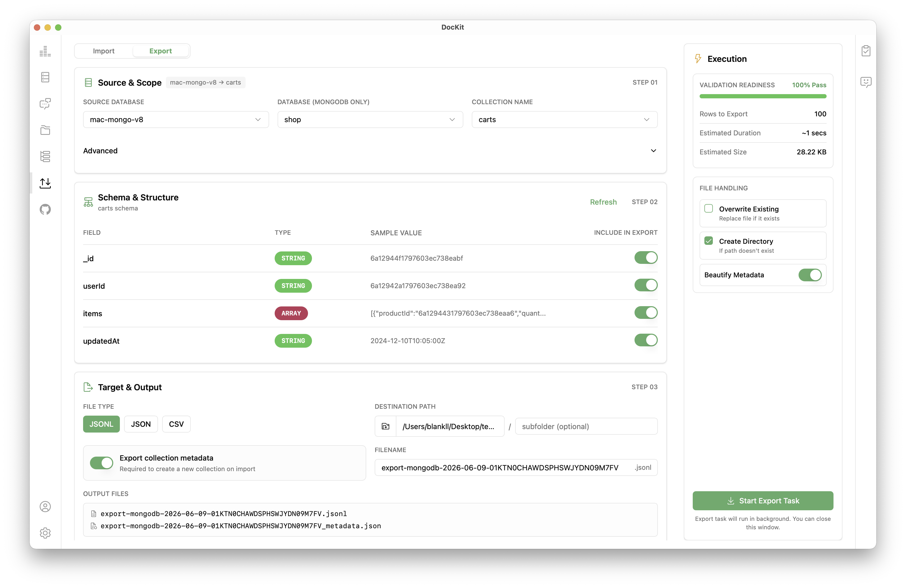Image resolution: width=906 pixels, height=588 pixels.
Task: Select JSONL file type
Action: coord(101,424)
